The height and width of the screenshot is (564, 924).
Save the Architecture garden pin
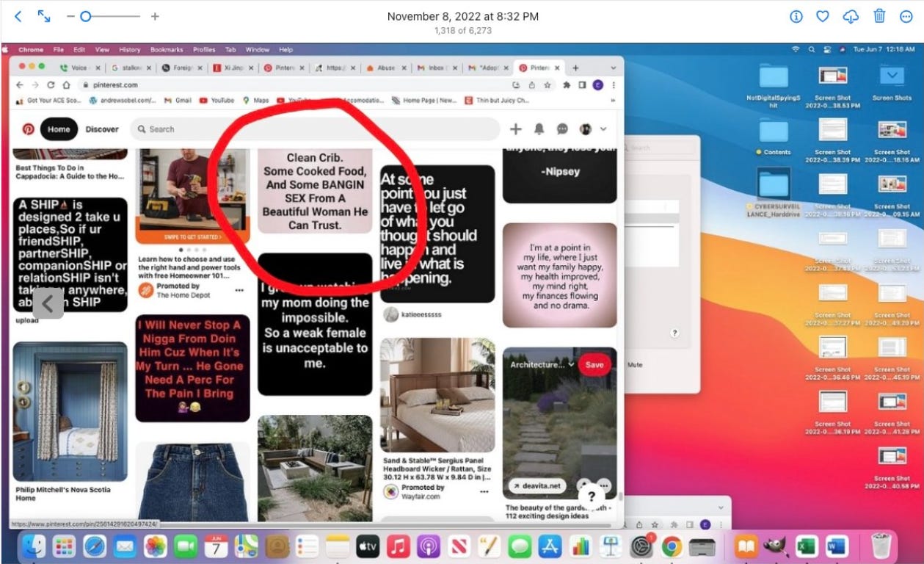[594, 365]
